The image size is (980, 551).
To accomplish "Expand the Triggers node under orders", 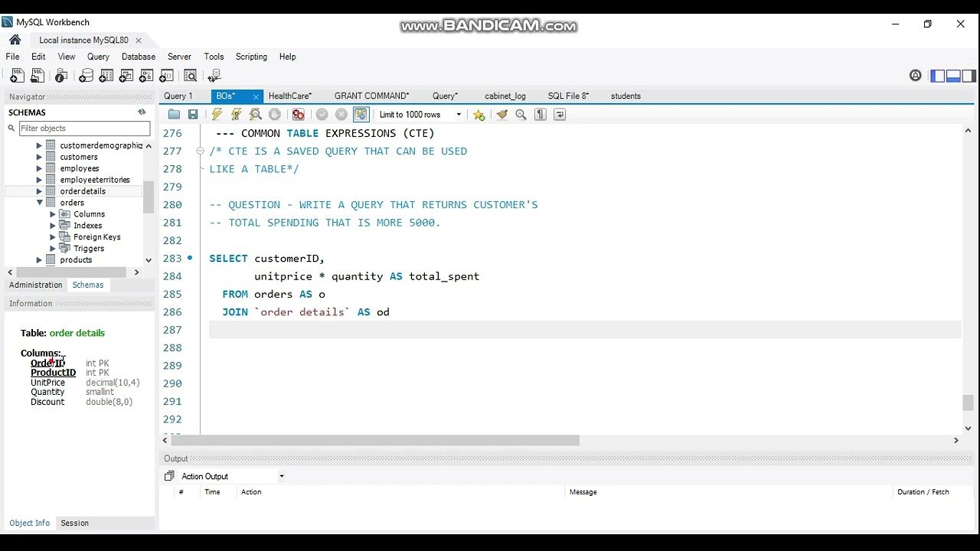I will [x=53, y=249].
